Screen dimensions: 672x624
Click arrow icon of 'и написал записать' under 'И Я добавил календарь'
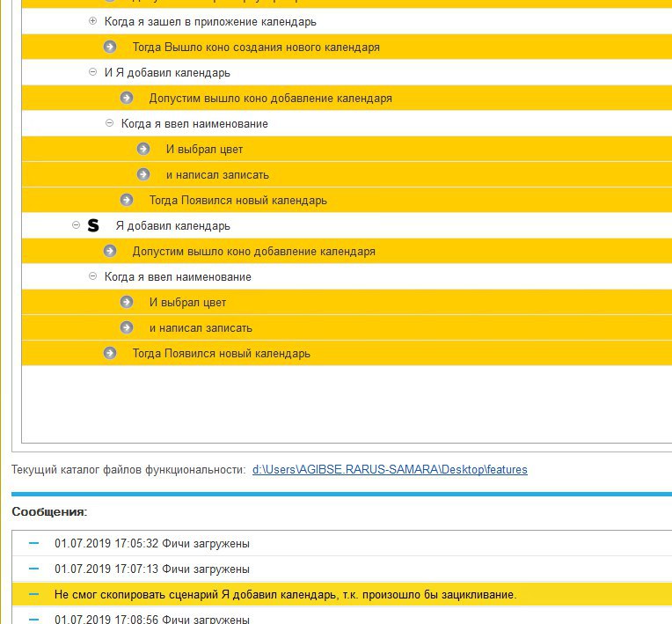[143, 174]
